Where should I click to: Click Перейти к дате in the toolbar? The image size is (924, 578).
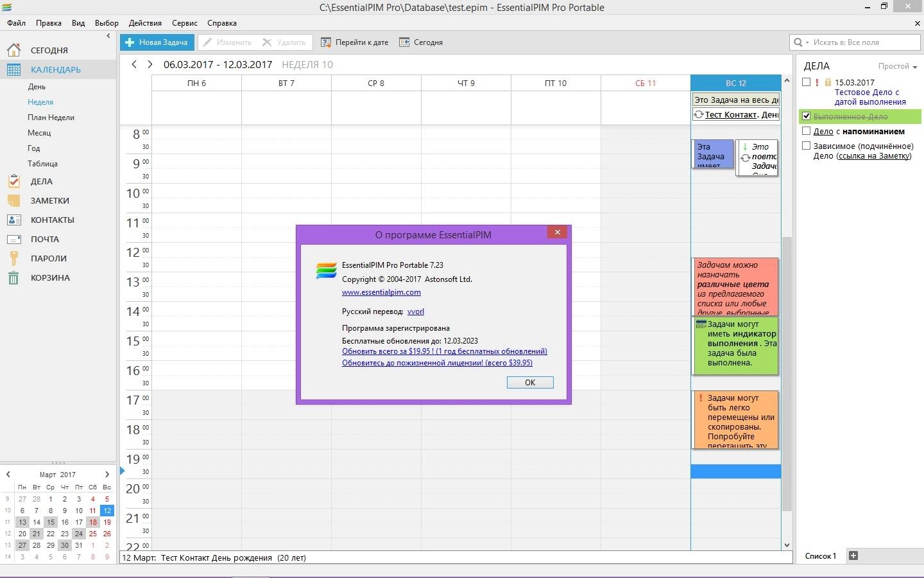pyautogui.click(x=355, y=42)
